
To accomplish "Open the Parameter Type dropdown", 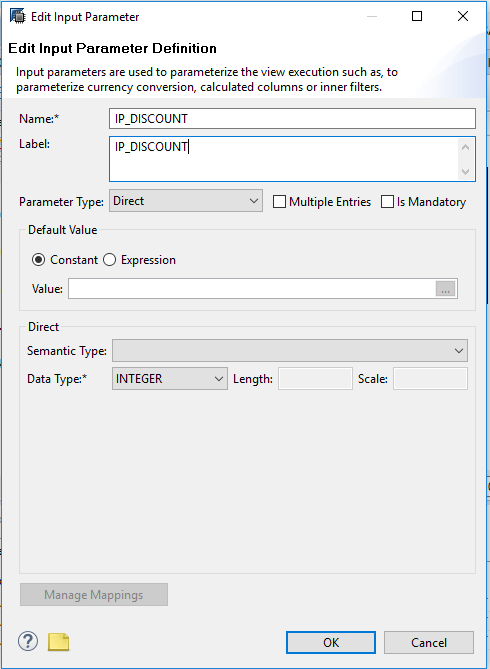I will point(186,201).
